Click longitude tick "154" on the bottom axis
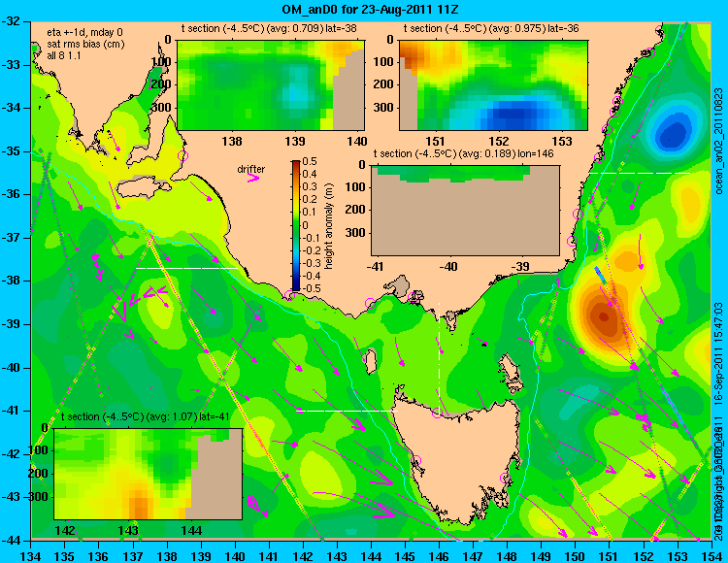The width and height of the screenshot is (728, 563). coord(711,556)
